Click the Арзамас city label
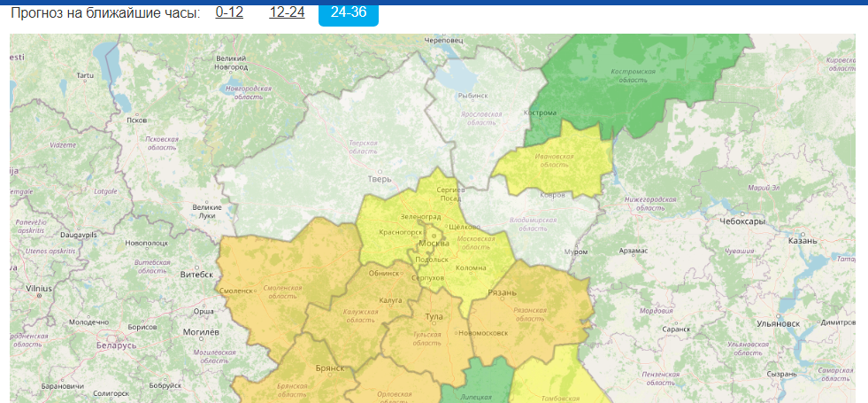The width and height of the screenshot is (868, 403). pos(634,250)
